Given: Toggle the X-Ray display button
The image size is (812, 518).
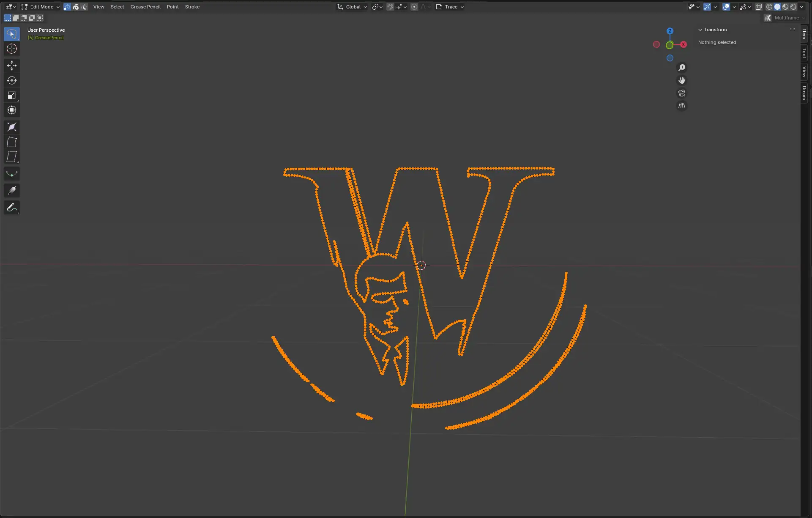Looking at the screenshot, I should 759,7.
